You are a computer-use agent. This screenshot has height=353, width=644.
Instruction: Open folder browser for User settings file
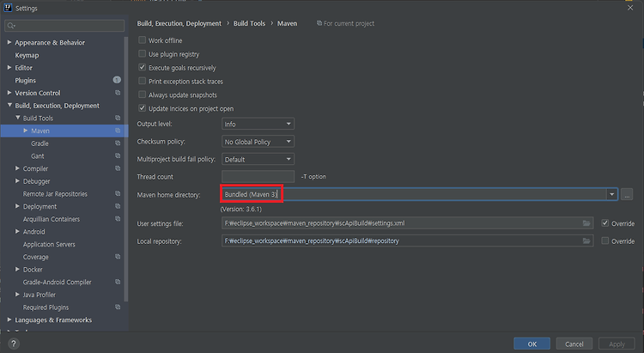[586, 223]
